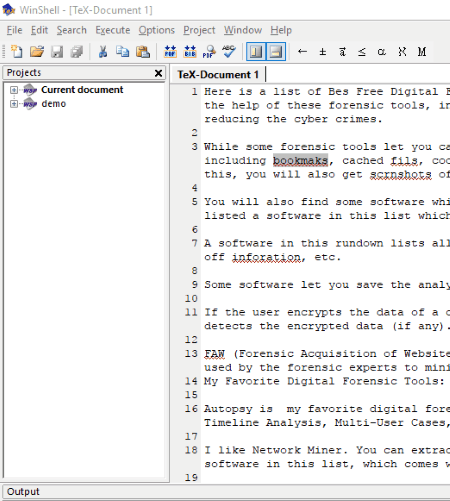Click the misspelled word inforation
The height and width of the screenshot is (501, 450).
(x=266, y=257)
